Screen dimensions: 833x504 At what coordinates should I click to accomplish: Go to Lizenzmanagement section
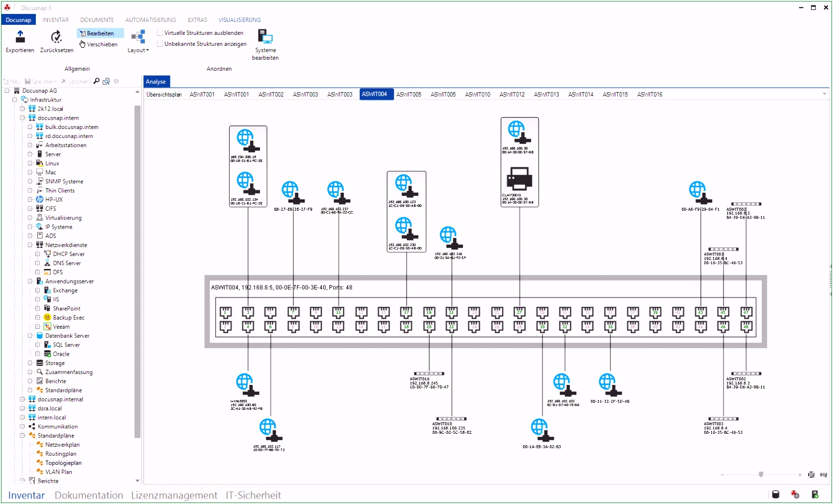point(174,495)
